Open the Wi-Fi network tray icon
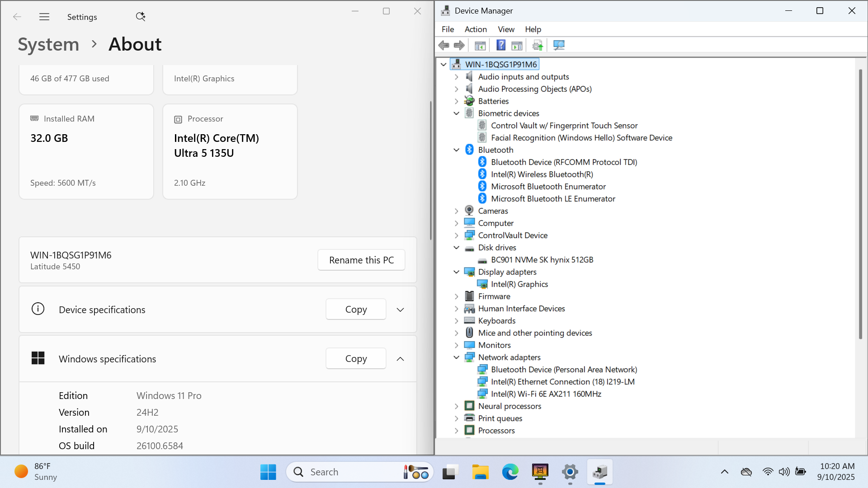This screenshot has height=488, width=868. coord(768,472)
